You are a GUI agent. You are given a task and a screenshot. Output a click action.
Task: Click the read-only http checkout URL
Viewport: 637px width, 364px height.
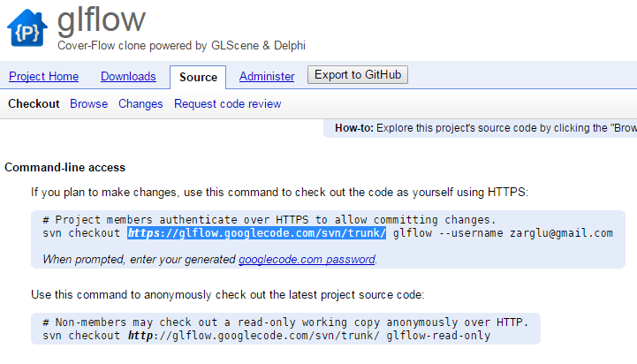[254, 336]
